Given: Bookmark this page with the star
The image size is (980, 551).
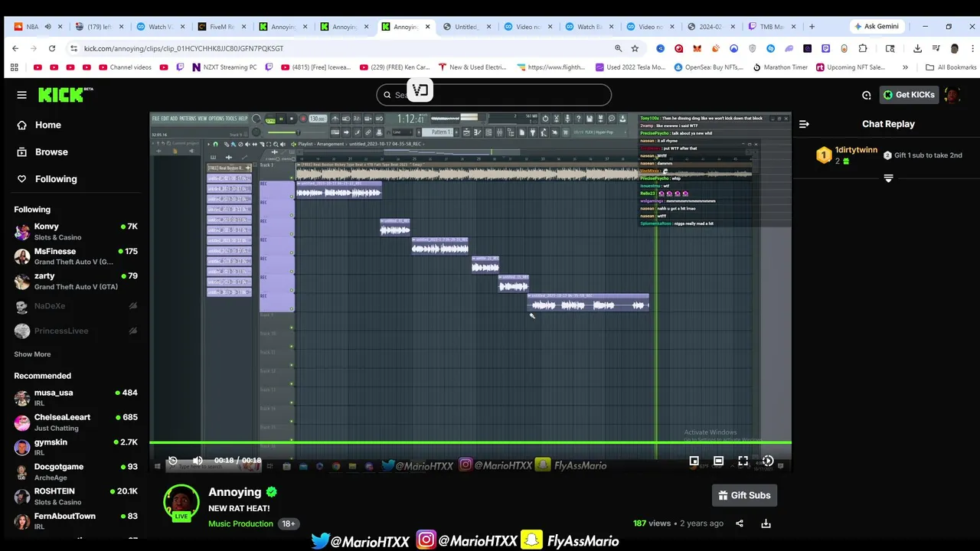Looking at the screenshot, I should click(x=635, y=48).
